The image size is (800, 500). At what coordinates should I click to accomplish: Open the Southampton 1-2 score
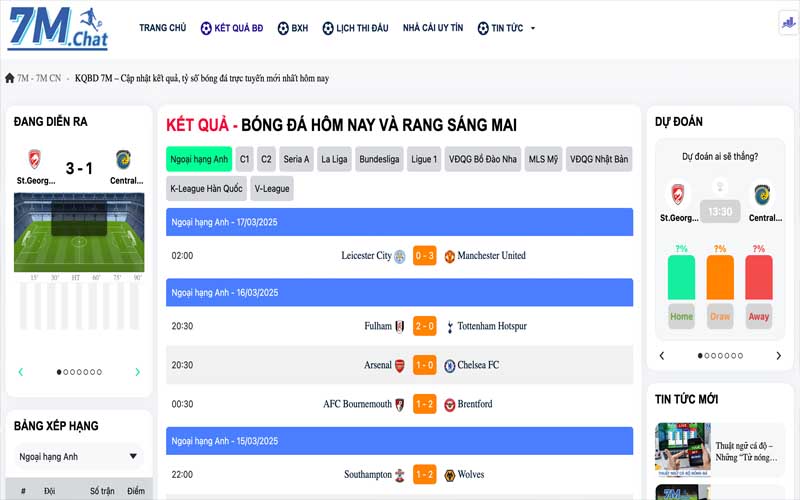point(424,475)
